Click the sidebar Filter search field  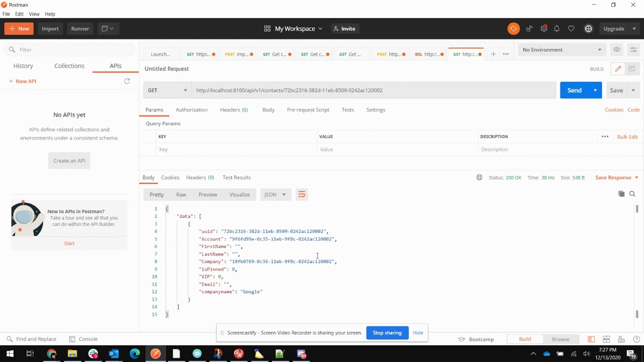click(69, 50)
